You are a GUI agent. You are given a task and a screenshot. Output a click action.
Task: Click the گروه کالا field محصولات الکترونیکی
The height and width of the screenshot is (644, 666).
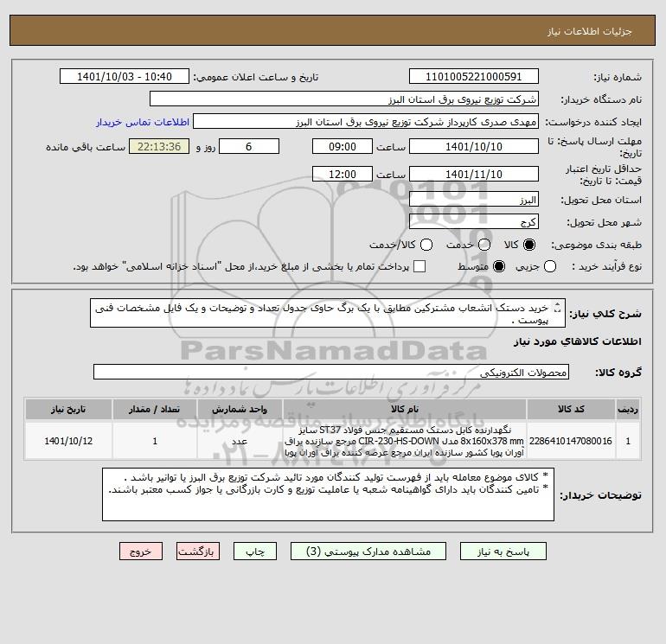tap(331, 372)
